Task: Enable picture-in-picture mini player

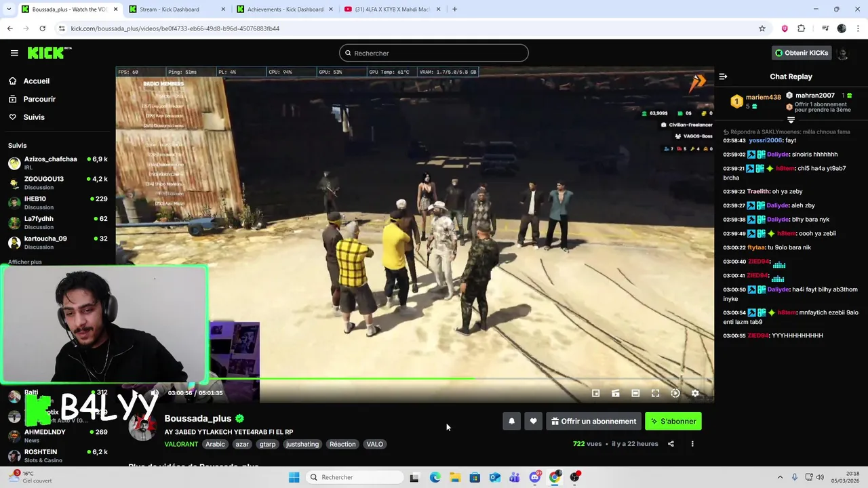Action: 595,393
